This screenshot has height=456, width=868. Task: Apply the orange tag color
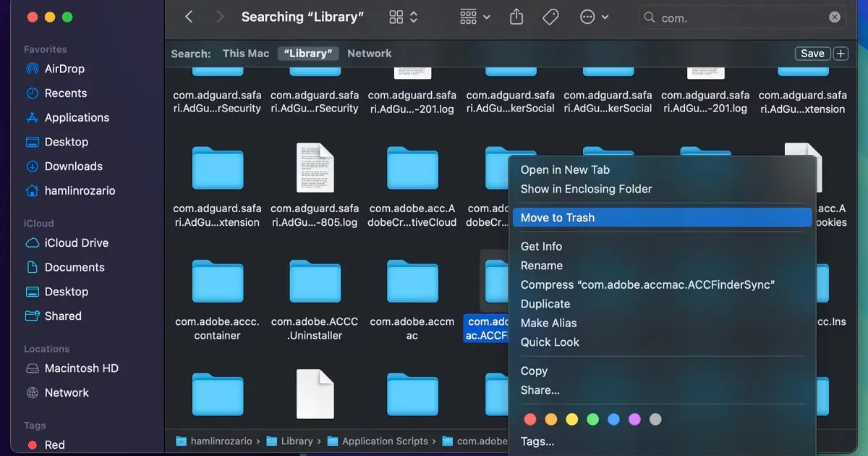click(551, 419)
